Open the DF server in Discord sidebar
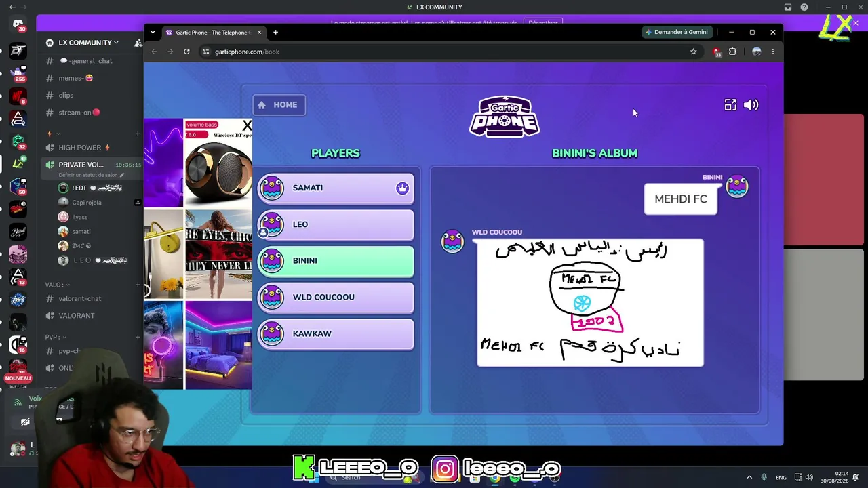868x488 pixels. [18, 51]
